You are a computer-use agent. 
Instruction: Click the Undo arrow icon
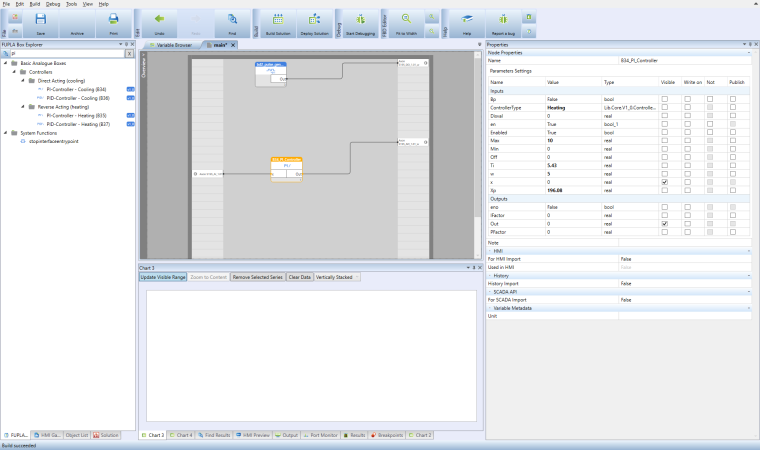tap(159, 21)
